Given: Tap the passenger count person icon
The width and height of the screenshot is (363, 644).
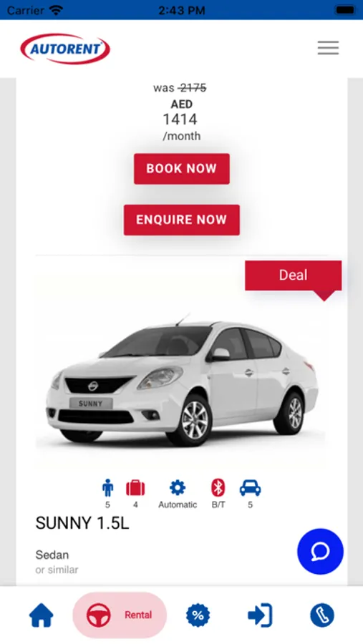Looking at the screenshot, I should (x=107, y=488).
